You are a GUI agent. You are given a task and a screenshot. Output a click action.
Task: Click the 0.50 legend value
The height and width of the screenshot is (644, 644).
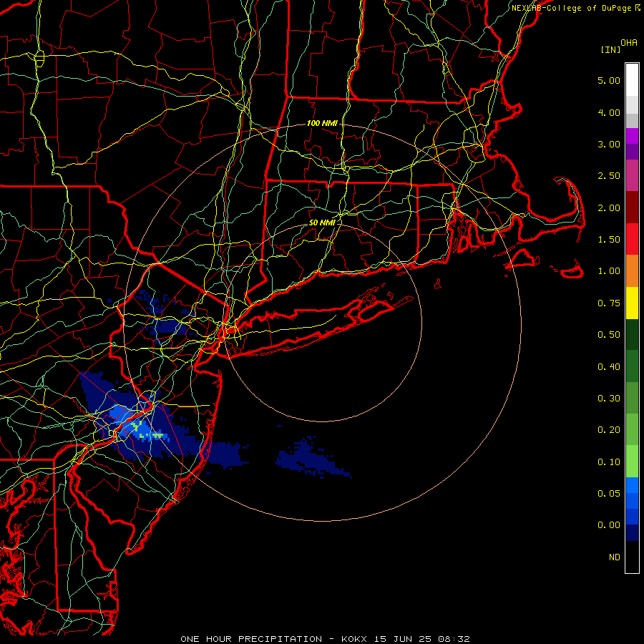pos(609,335)
